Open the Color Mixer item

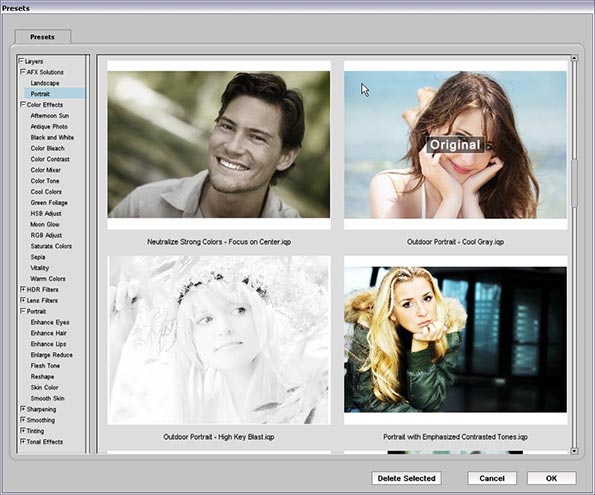[46, 170]
